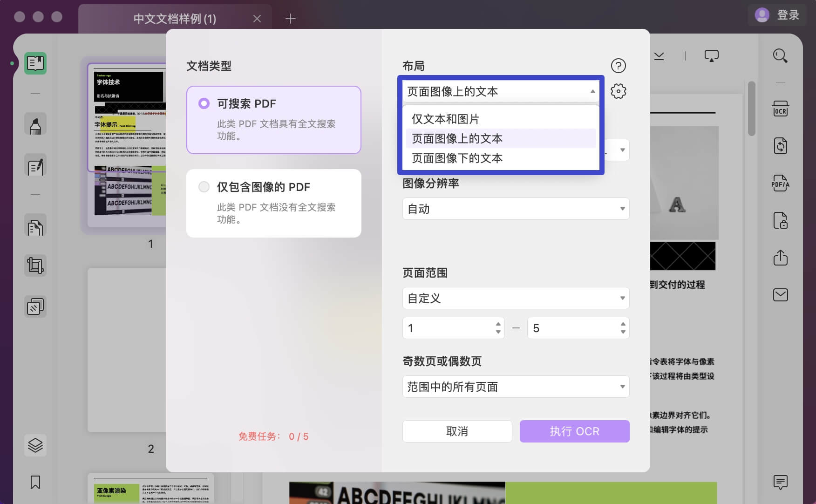
Task: Add a new tab with plus icon
Action: tap(291, 19)
